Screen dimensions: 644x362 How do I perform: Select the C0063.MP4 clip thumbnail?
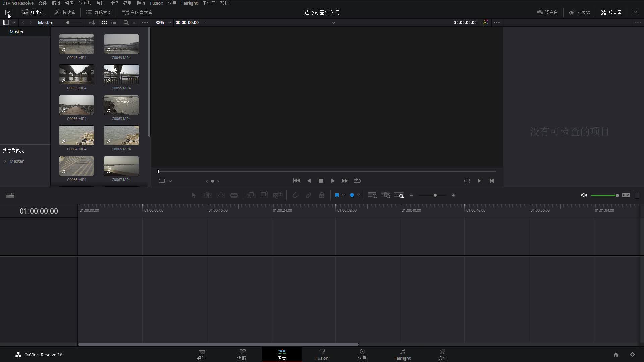click(x=121, y=105)
